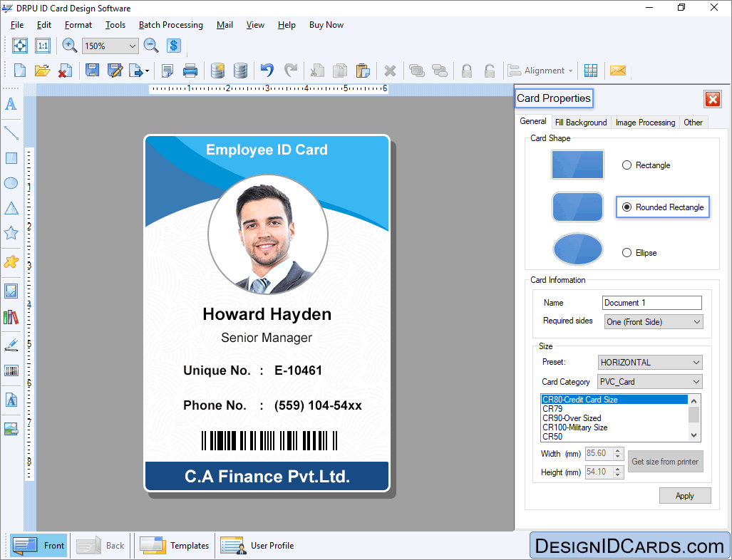Click the Name input field with Document 1
The image size is (732, 560).
651,302
